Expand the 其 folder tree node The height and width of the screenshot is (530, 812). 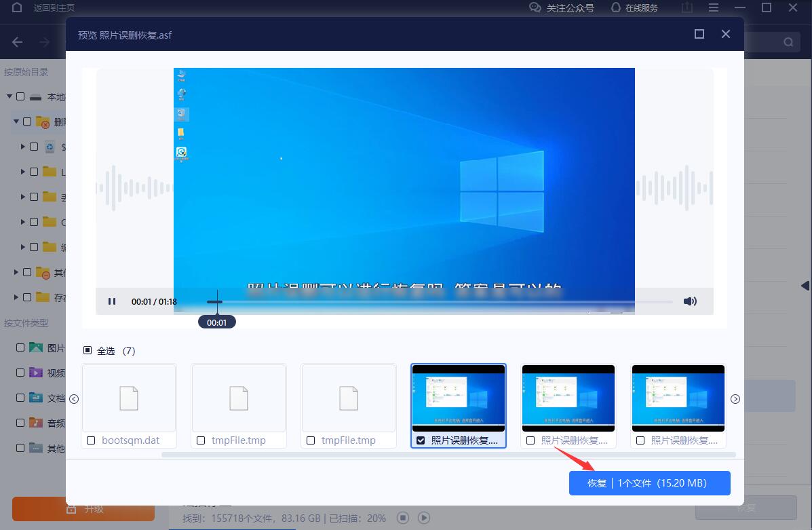pos(16,272)
